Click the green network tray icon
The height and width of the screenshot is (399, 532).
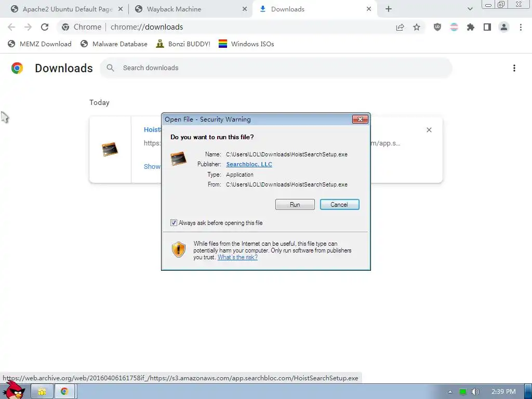coord(463,392)
